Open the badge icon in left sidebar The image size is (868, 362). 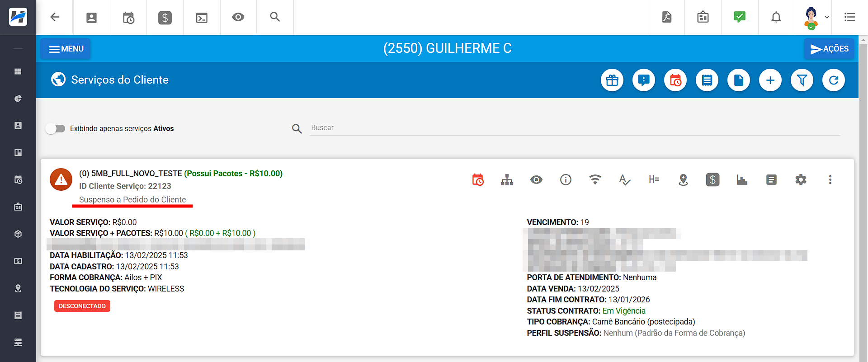(18, 207)
